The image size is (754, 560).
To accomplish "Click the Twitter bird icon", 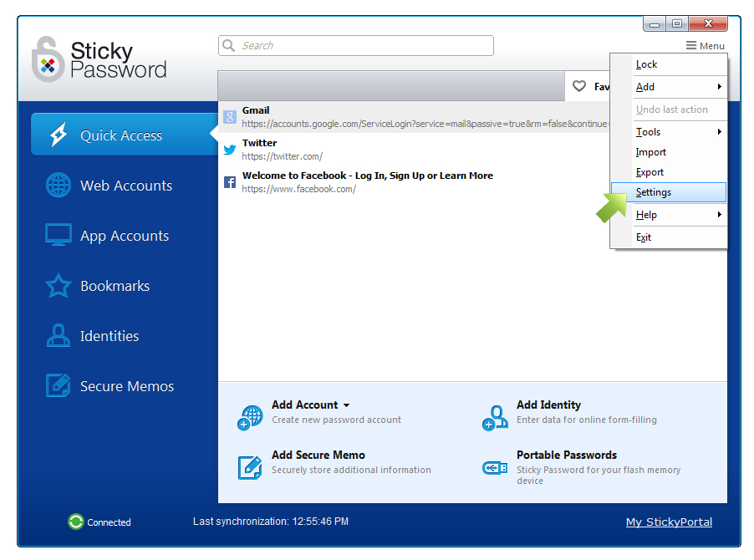I will tap(230, 150).
